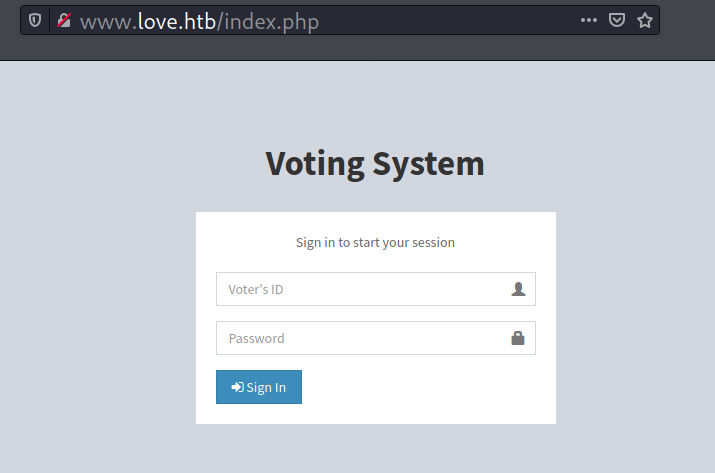The height and width of the screenshot is (473, 715).
Task: Click the arrow icon on the Sign In button
Action: [x=237, y=387]
